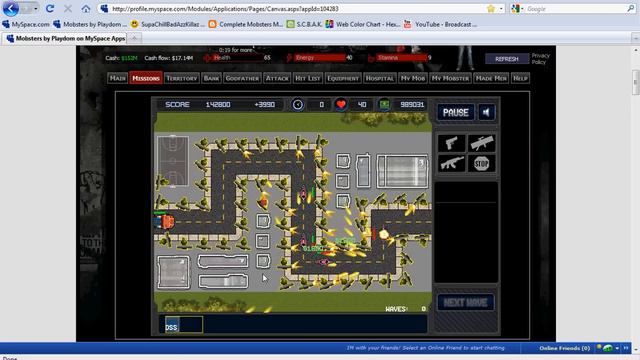Open the Main game tab
The image size is (640, 360).
tap(118, 78)
